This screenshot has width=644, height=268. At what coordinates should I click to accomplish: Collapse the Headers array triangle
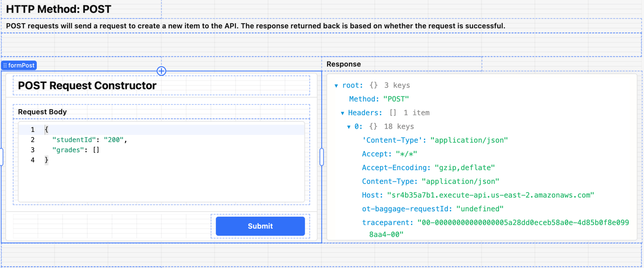pos(342,113)
